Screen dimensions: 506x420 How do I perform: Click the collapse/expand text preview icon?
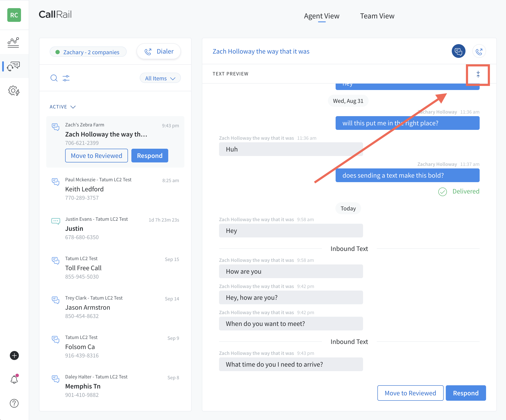pyautogui.click(x=478, y=74)
